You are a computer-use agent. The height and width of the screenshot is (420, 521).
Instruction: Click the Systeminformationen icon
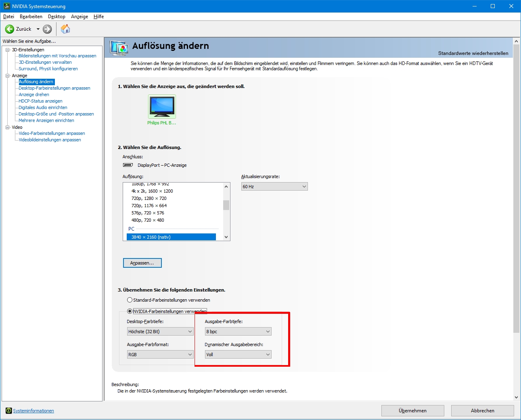point(8,411)
